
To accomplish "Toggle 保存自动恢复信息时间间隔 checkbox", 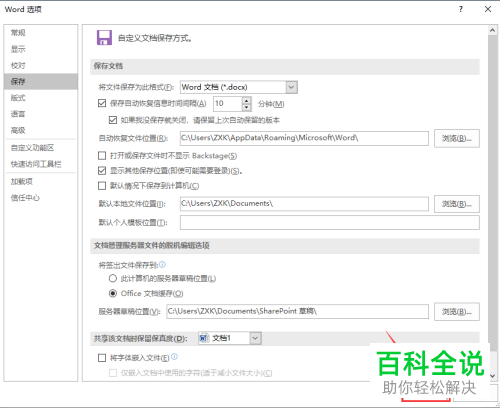I will point(102,103).
